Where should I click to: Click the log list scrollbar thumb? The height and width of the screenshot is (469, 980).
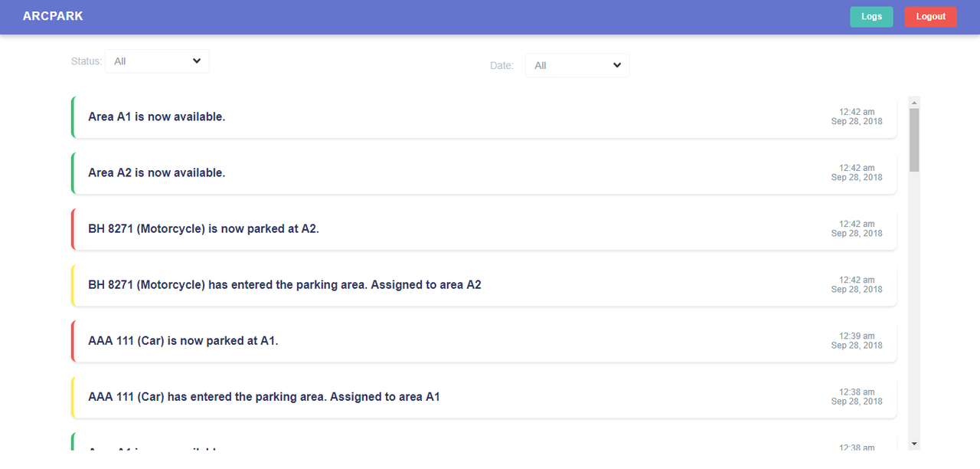914,139
